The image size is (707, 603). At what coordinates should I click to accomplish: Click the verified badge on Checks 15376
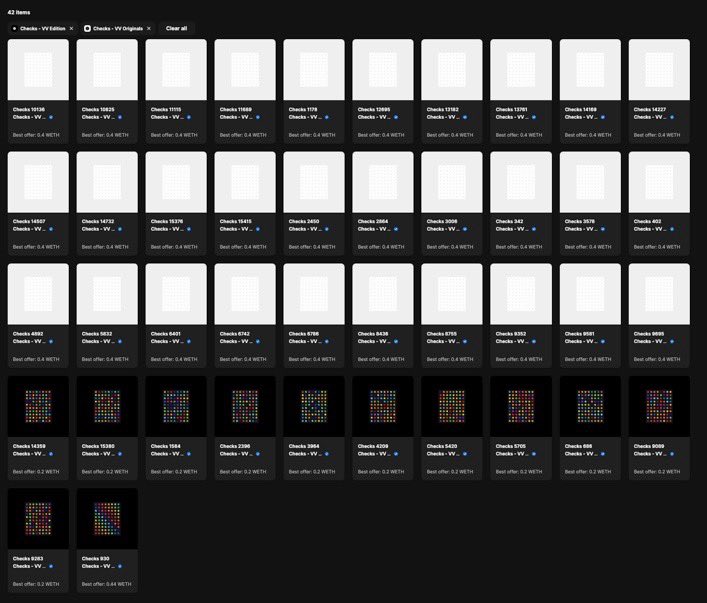189,229
